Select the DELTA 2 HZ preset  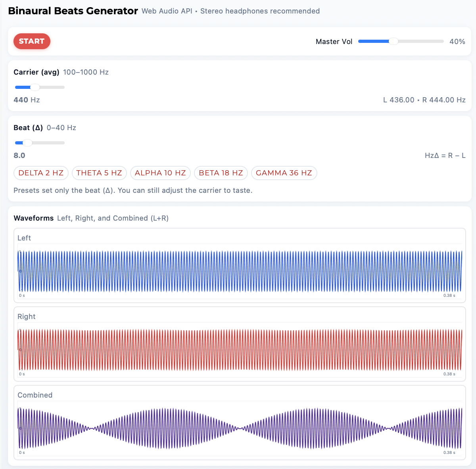pyautogui.click(x=41, y=173)
